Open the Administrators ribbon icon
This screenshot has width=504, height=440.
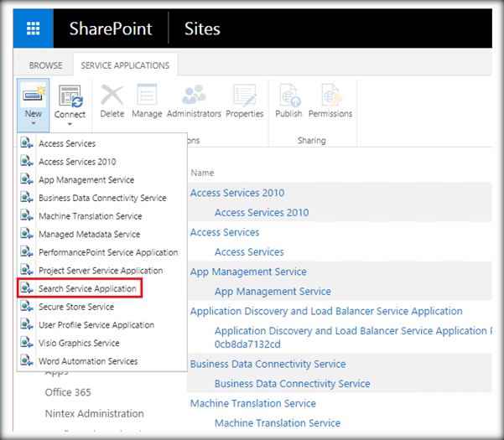pyautogui.click(x=194, y=96)
